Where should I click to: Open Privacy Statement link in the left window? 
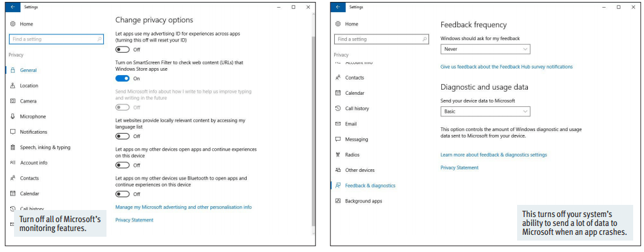(x=134, y=220)
